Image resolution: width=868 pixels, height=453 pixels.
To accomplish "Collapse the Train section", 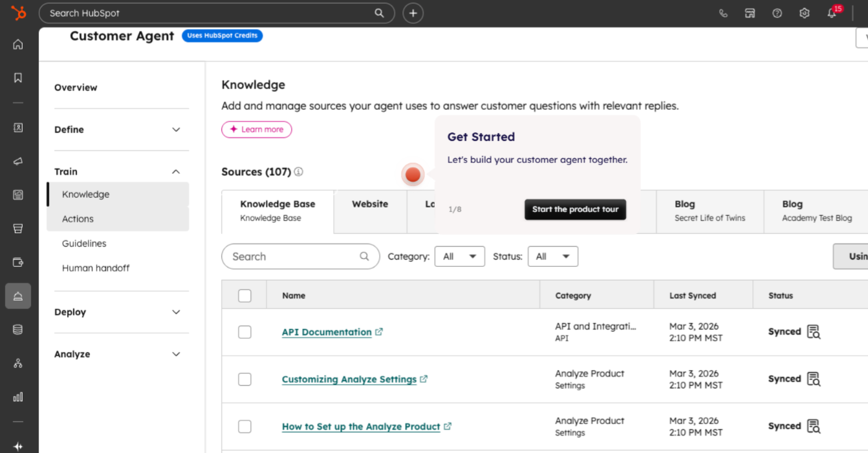I will coord(122,171).
